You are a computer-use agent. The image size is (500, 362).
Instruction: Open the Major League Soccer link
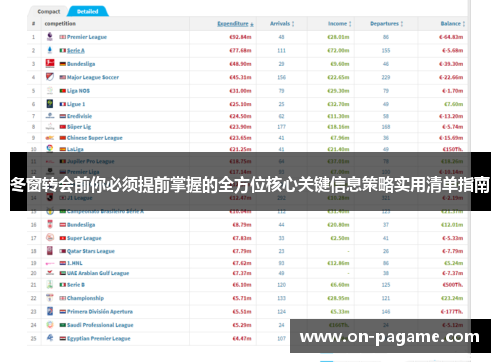point(93,77)
